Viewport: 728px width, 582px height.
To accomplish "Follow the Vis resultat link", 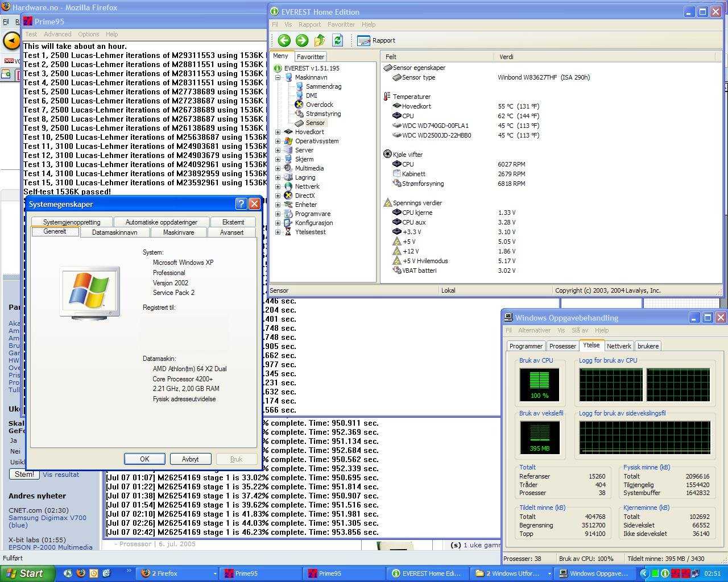I will pyautogui.click(x=61, y=475).
